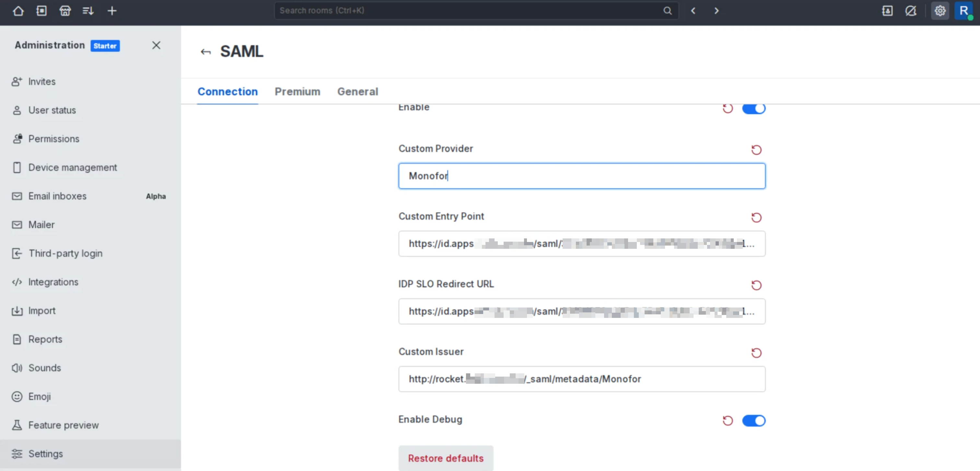980x471 pixels.
Task: Focus the IDP SLO Redirect URL input
Action: (582, 311)
